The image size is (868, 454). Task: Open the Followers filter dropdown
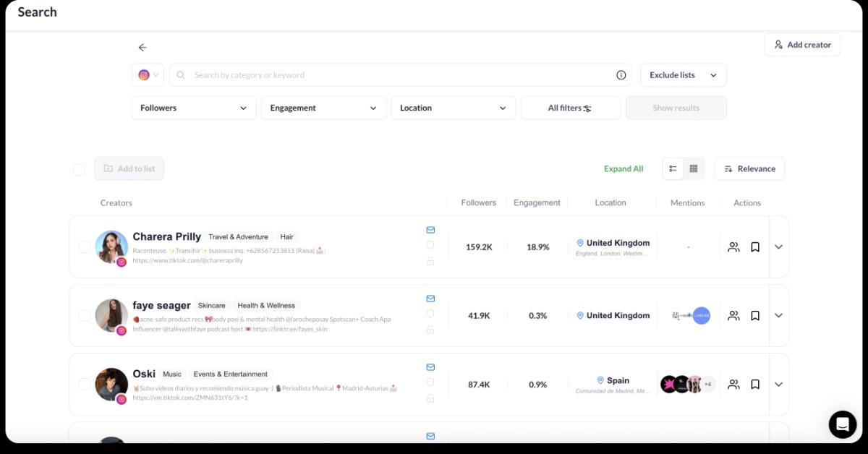click(x=193, y=108)
